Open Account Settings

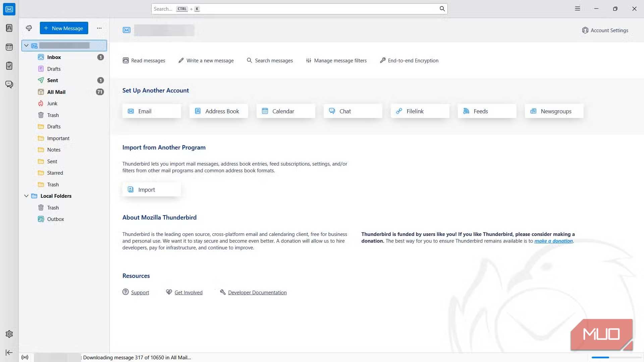605,30
